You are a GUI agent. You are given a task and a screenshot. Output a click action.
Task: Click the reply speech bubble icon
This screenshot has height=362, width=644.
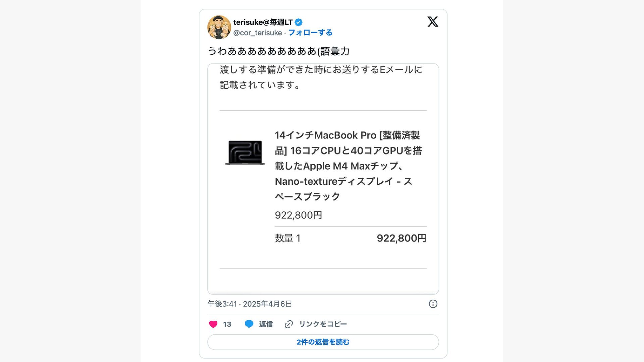(x=249, y=324)
